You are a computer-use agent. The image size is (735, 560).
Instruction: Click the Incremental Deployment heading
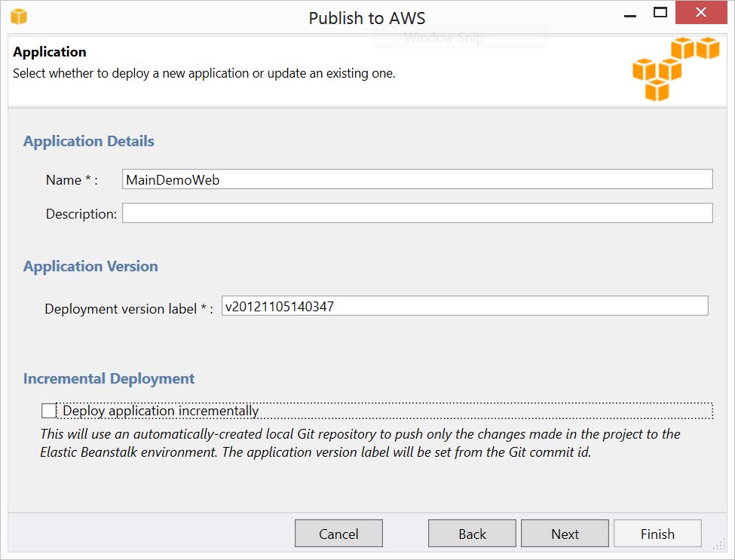click(109, 378)
